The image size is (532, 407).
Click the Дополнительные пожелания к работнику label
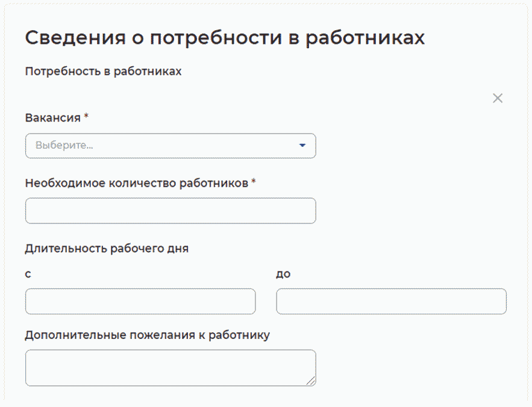pyautogui.click(x=147, y=335)
